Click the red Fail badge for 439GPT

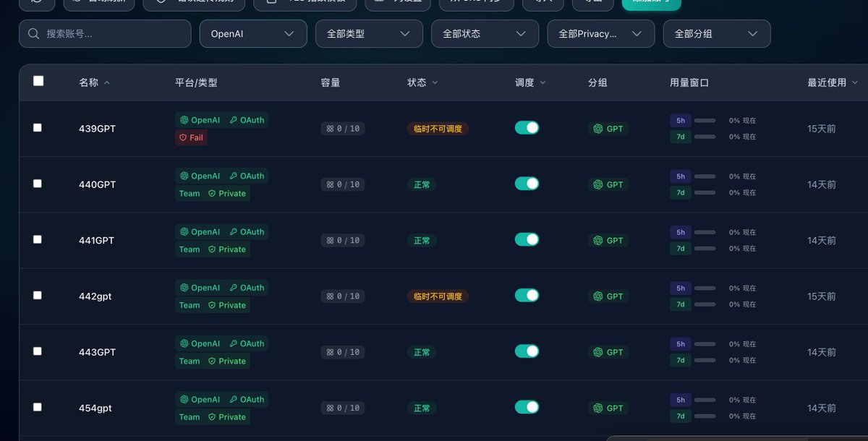pos(191,137)
